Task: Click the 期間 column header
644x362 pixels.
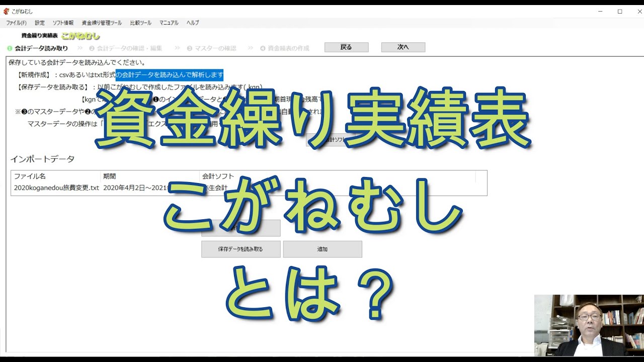Action: coord(150,176)
